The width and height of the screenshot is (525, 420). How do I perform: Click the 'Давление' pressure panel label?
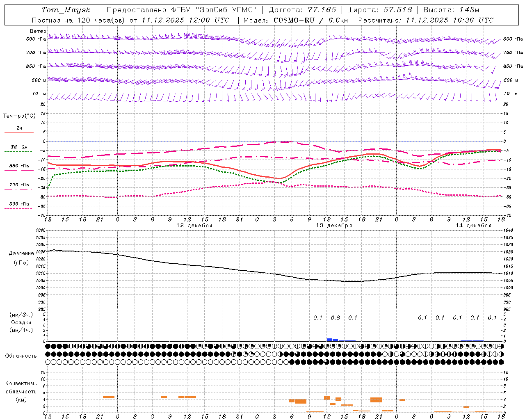click(21, 253)
